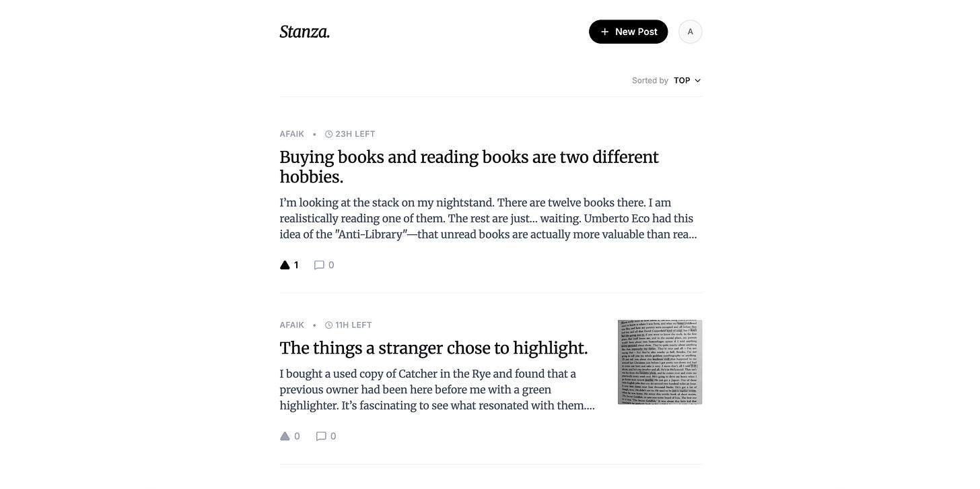Create a post with the New Post button

(x=628, y=31)
